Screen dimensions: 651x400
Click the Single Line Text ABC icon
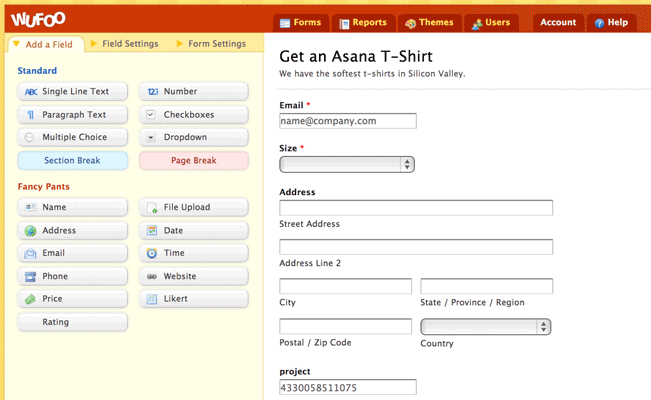31,92
